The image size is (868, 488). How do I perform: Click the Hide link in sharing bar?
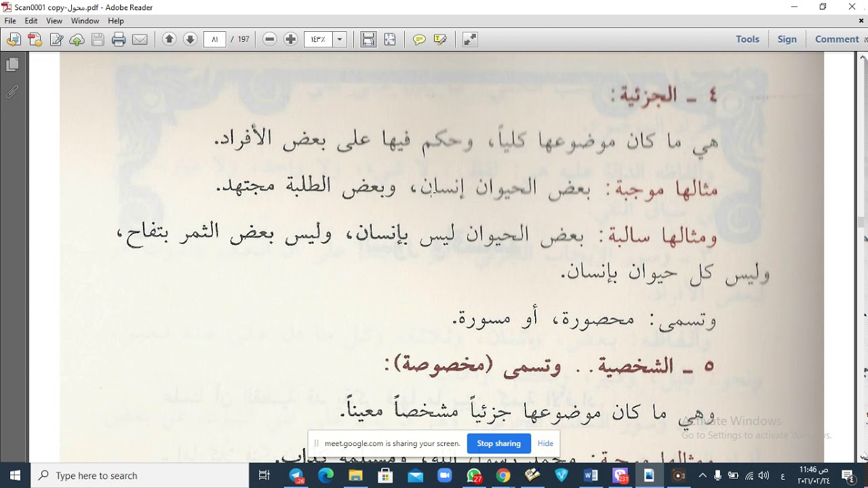pyautogui.click(x=545, y=443)
